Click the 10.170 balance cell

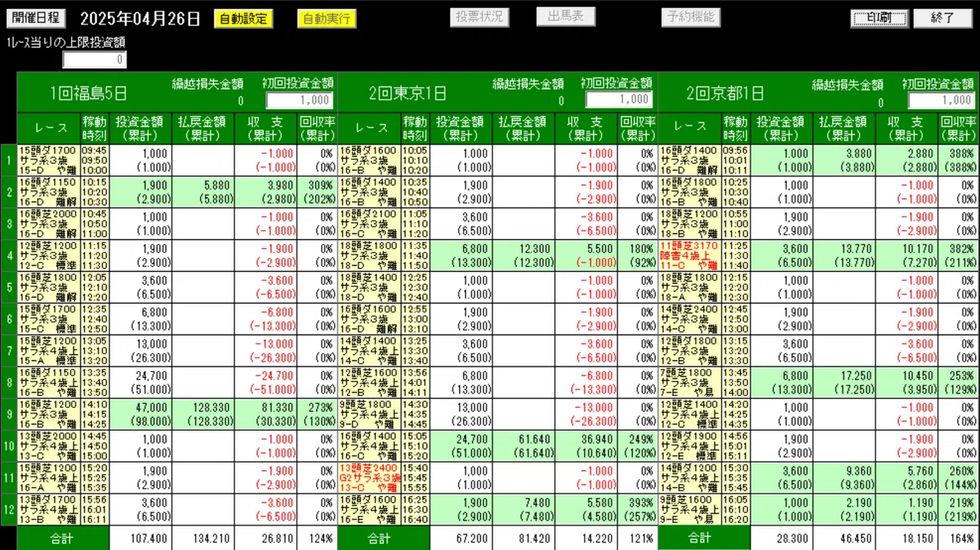pyautogui.click(x=906, y=255)
